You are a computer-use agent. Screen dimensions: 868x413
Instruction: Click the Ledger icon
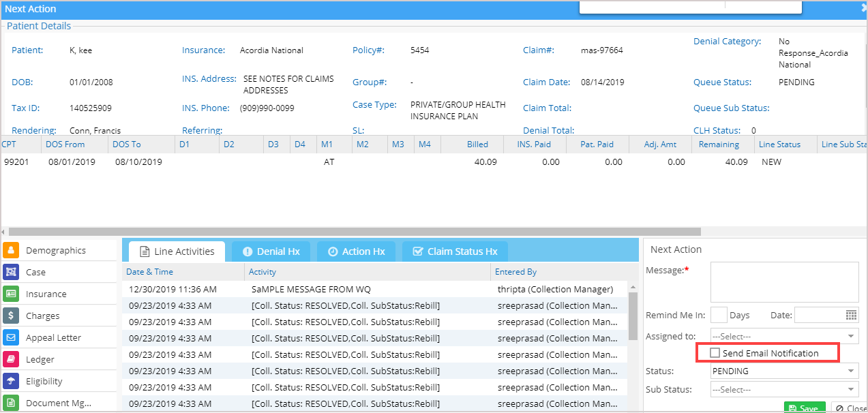11,359
